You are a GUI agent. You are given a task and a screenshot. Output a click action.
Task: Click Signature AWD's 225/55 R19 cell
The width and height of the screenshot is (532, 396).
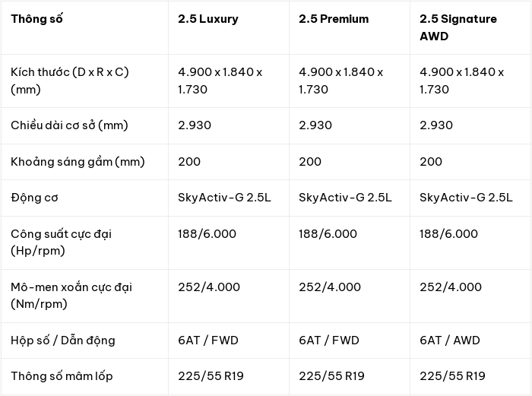click(452, 376)
